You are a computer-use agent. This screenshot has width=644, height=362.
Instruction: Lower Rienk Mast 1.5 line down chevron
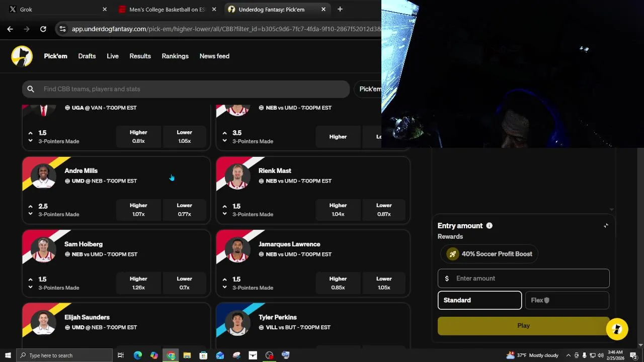pyautogui.click(x=225, y=214)
